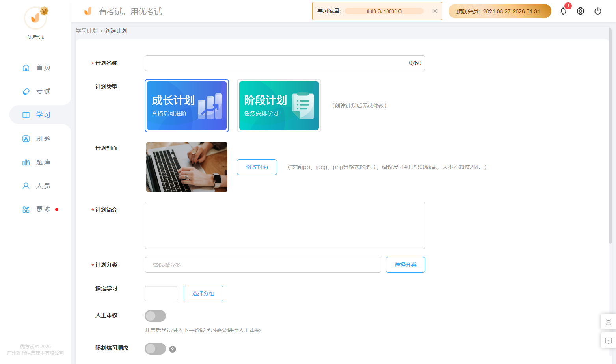Click the 请选择分类 field
616x364 pixels.
pyautogui.click(x=263, y=265)
